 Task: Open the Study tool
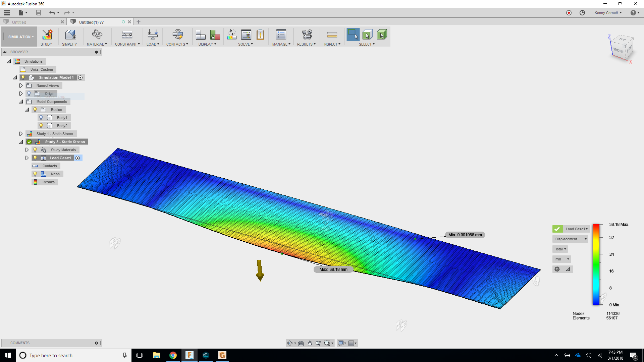(47, 37)
